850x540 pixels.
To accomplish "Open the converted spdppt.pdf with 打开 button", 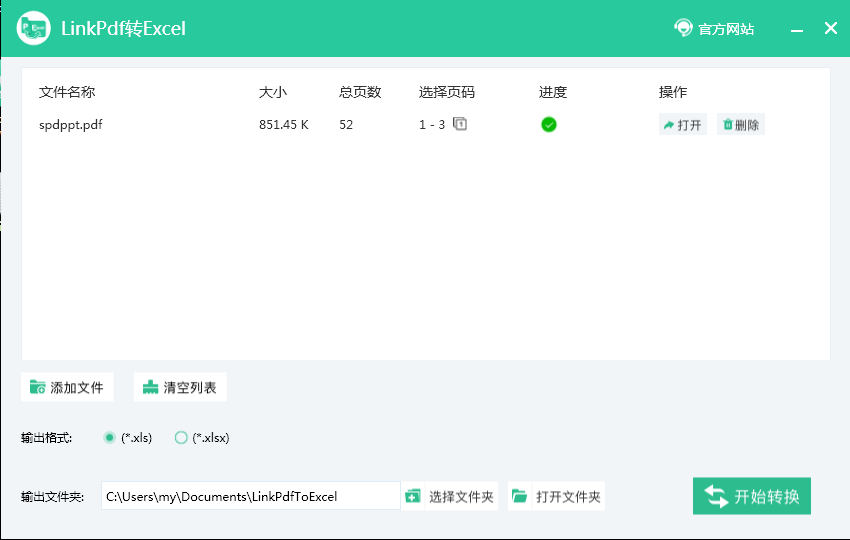I will coord(682,125).
